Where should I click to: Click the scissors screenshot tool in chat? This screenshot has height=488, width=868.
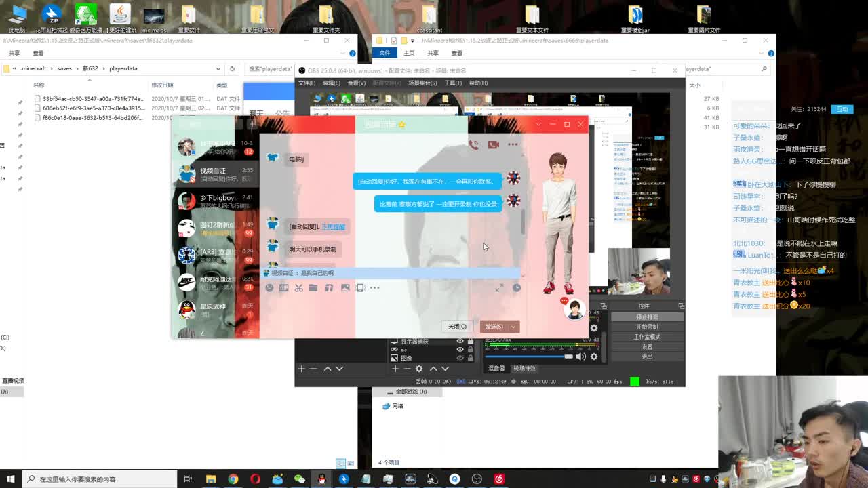tap(298, 288)
